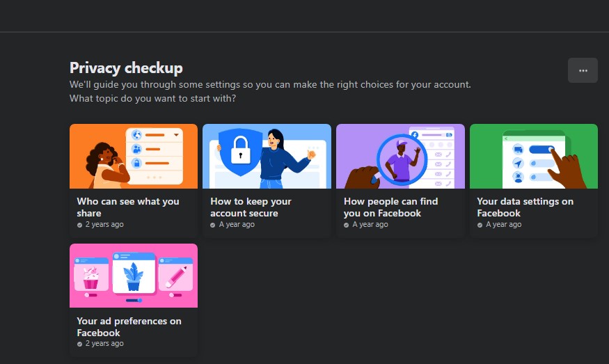609x364 pixels.
Task: Open the three-dot more options button
Action: click(583, 70)
